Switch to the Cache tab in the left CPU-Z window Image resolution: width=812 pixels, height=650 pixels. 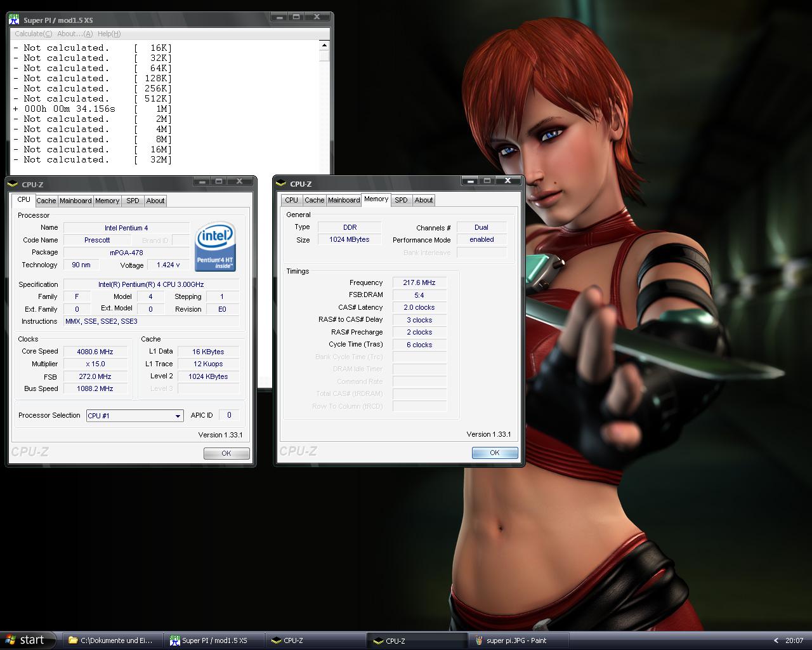[x=46, y=201]
